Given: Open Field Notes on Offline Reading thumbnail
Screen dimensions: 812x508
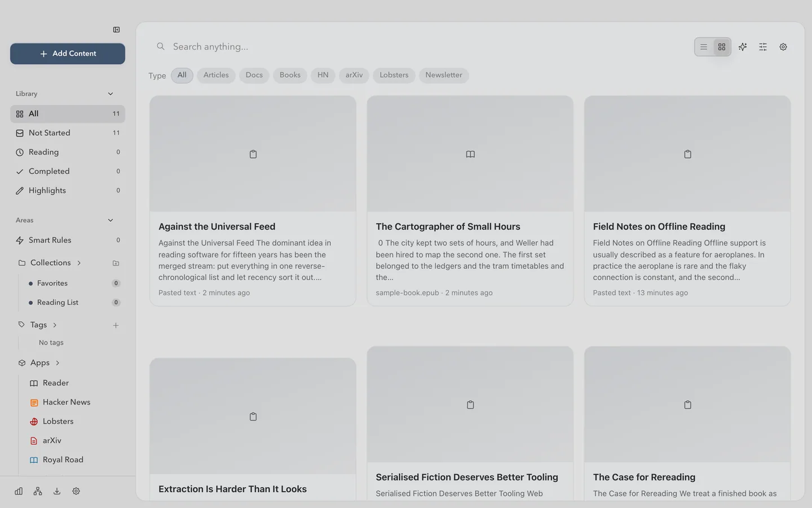Looking at the screenshot, I should point(687,154).
